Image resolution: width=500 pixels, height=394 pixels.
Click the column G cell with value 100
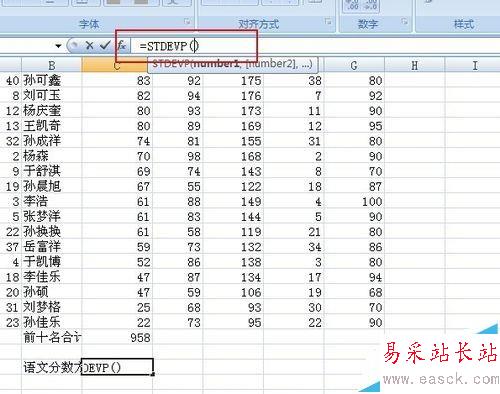click(x=354, y=201)
